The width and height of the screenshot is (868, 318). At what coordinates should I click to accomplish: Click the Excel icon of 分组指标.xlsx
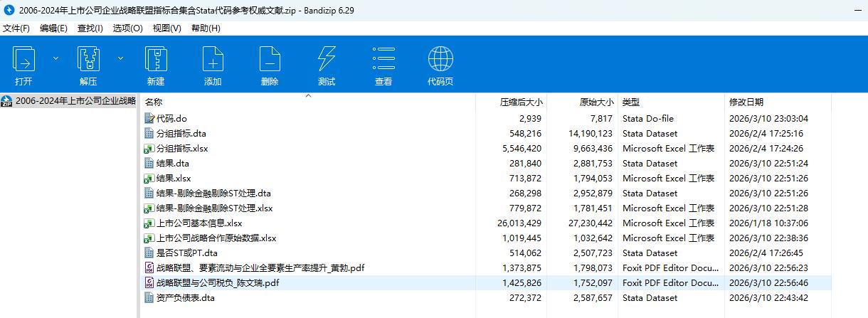click(x=149, y=149)
